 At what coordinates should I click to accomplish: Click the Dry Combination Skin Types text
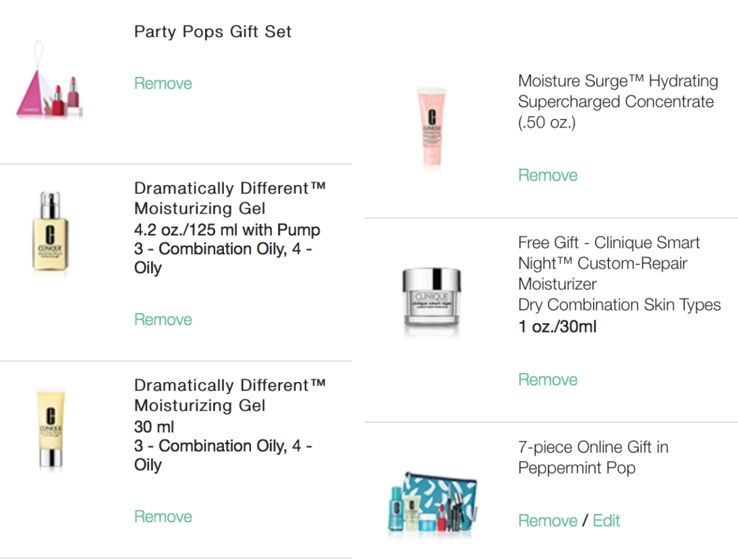tap(619, 305)
